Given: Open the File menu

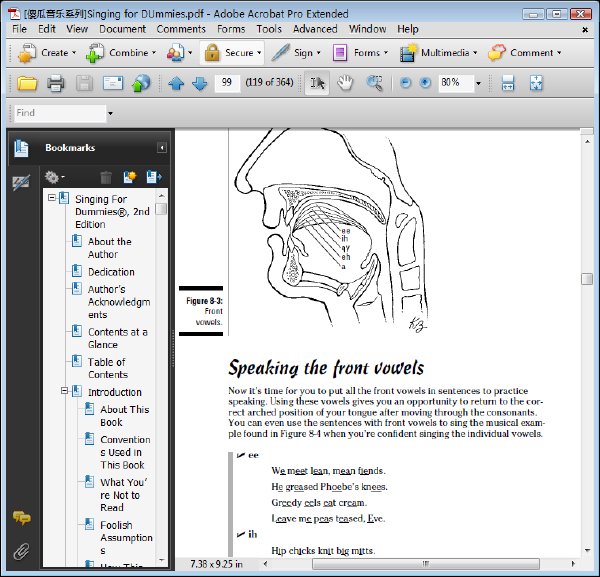Looking at the screenshot, I should point(19,29).
